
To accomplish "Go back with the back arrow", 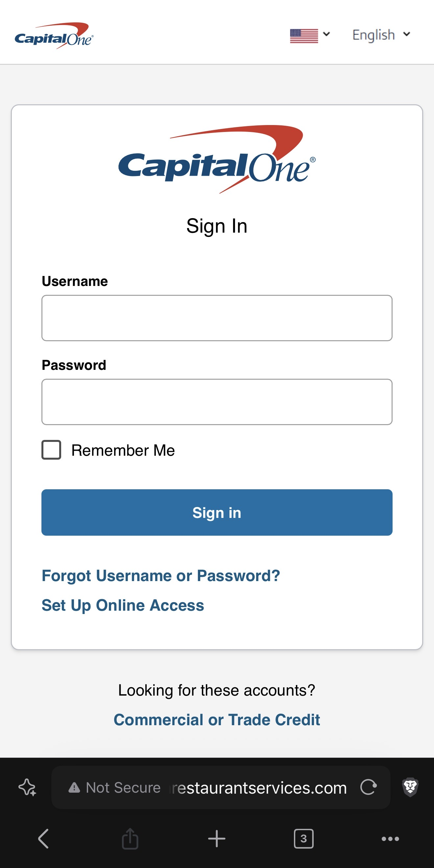I will pos(44,838).
